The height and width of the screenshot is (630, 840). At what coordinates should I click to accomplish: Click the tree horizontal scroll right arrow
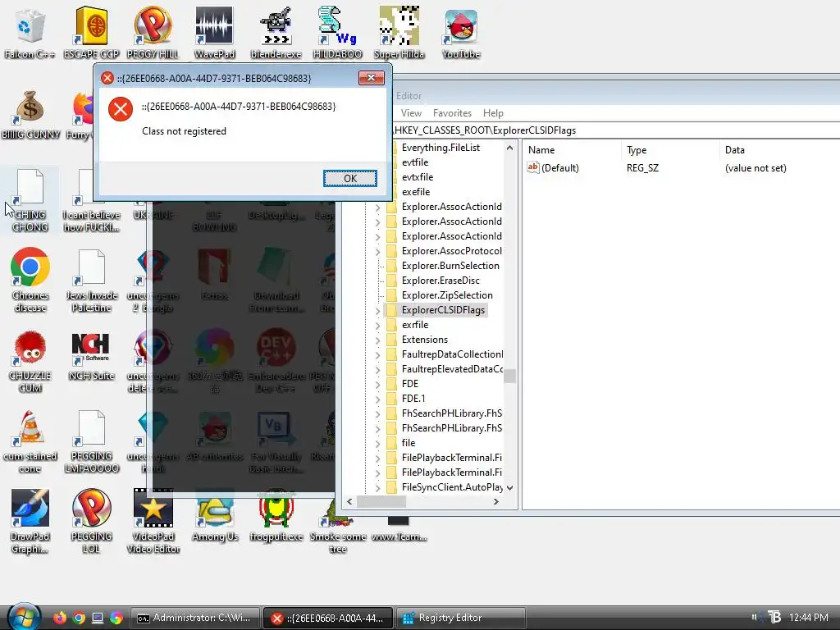click(x=496, y=502)
